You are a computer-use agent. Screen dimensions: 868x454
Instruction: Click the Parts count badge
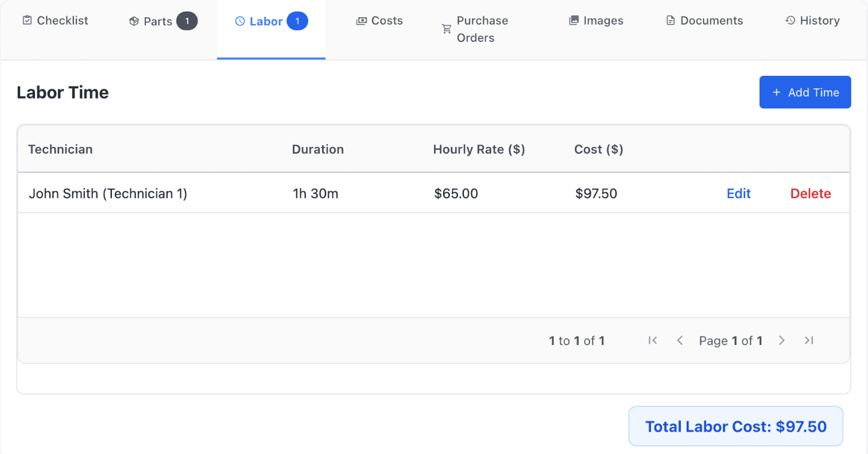[x=187, y=22]
